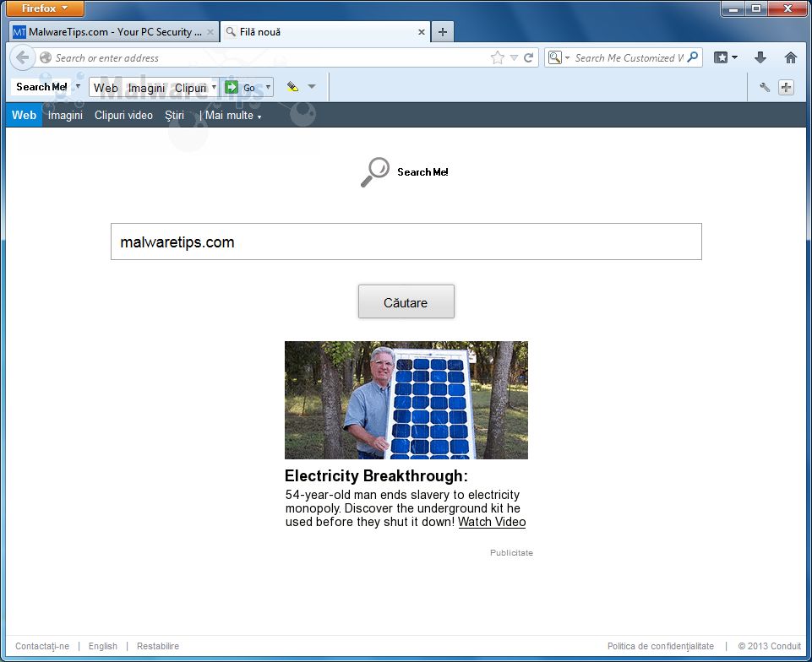Close the Filă nouă tab
This screenshot has height=662, width=812.
pyautogui.click(x=422, y=32)
